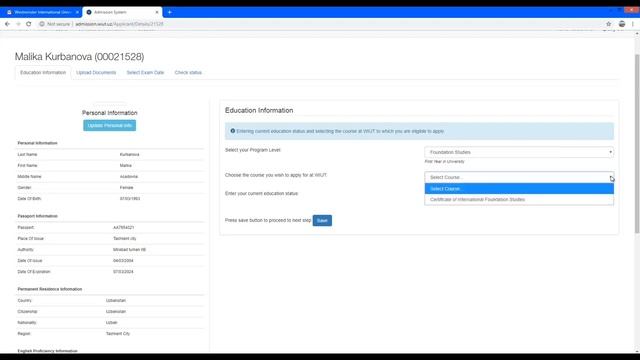The height and width of the screenshot is (360, 640).
Task: Select the Admission System browser tab
Action: pyautogui.click(x=122, y=12)
